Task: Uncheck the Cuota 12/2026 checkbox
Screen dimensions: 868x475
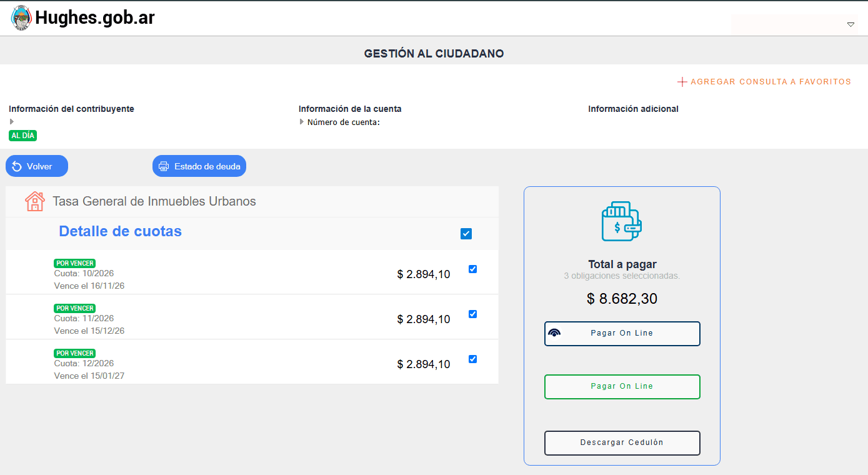Action: point(472,359)
